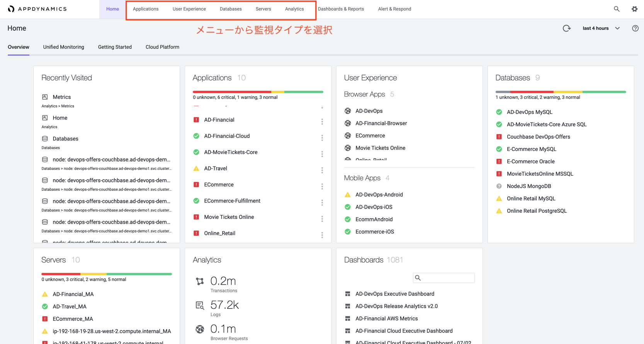
Task: Click Databases icon in Recently Visited
Action: 45,139
